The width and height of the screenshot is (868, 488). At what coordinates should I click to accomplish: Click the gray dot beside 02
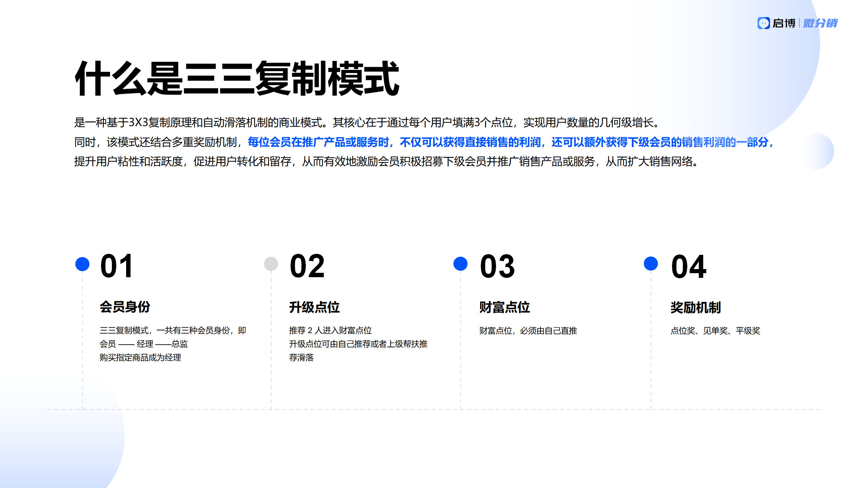coord(271,264)
